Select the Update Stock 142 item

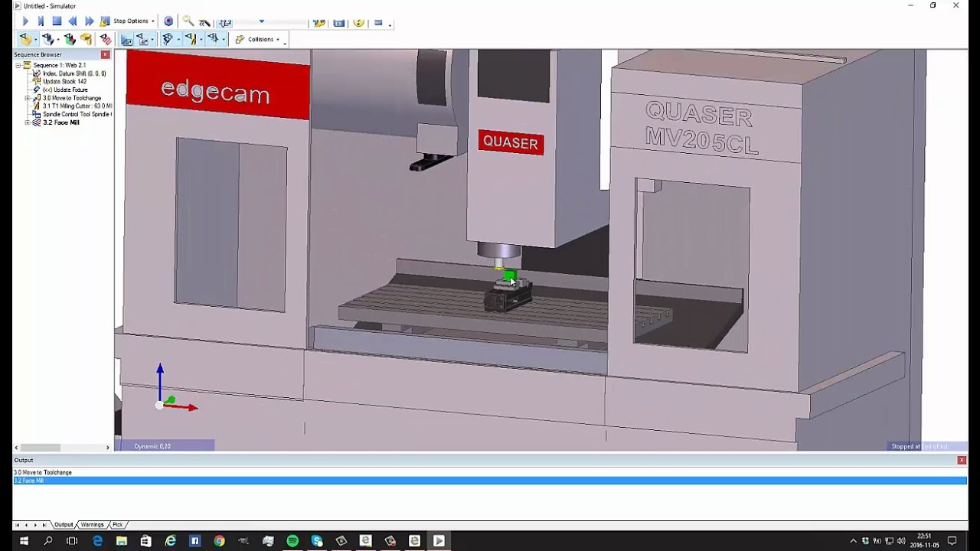64,81
